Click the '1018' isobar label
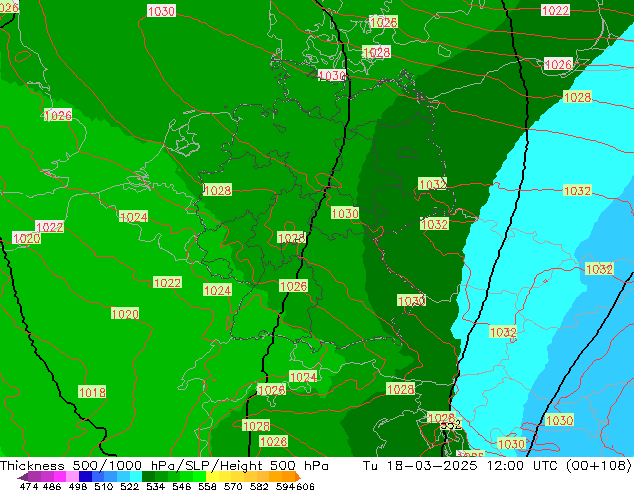 click(x=92, y=392)
